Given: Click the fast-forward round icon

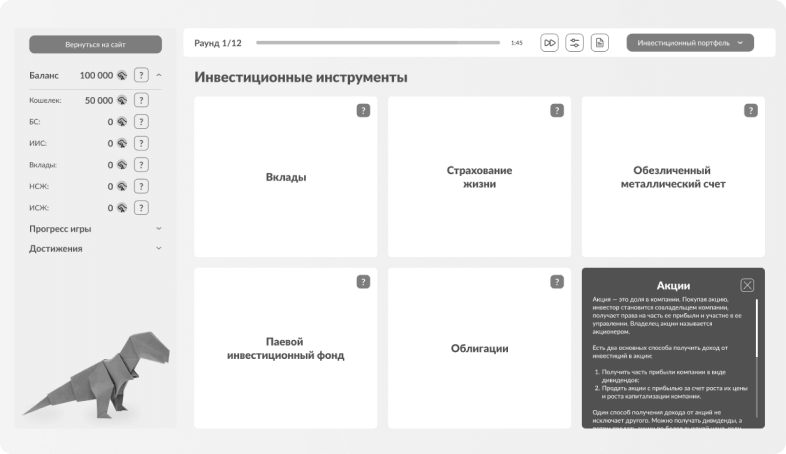Looking at the screenshot, I should (x=549, y=43).
